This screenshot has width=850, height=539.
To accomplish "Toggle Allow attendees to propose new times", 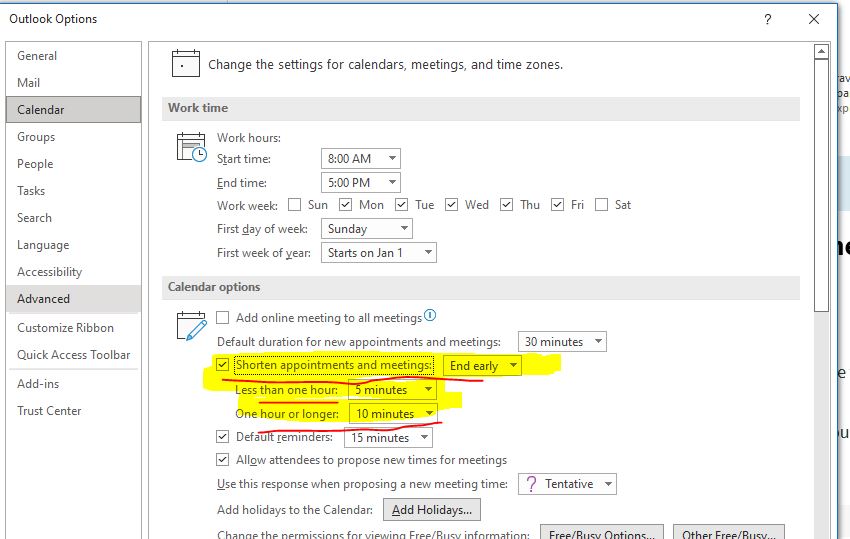I will pyautogui.click(x=222, y=460).
